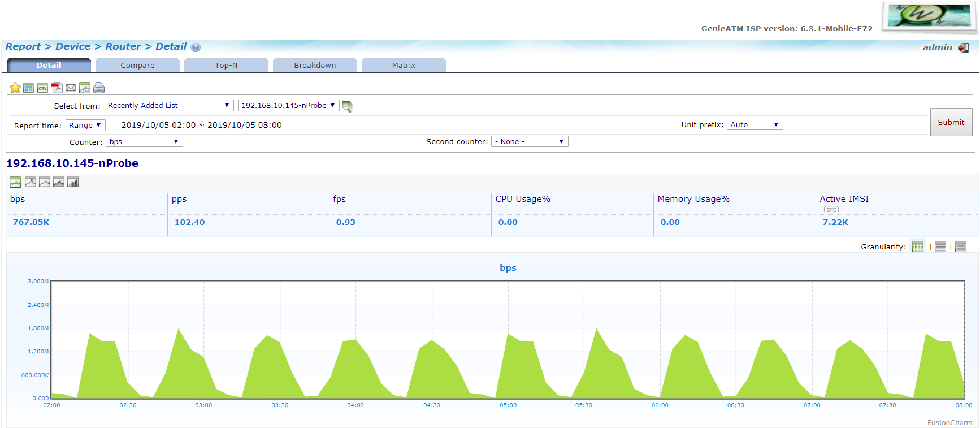Click the report time range text
The width and height of the screenshot is (980, 428).
[201, 125]
